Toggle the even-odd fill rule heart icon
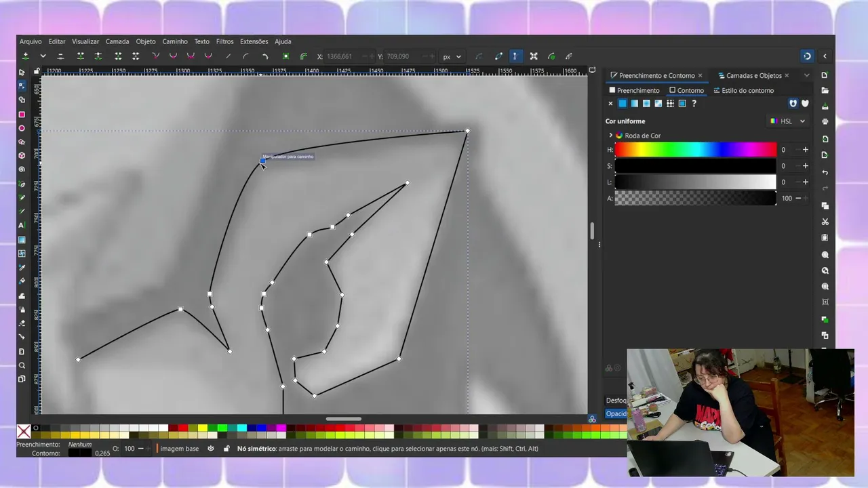Viewport: 868px width, 488px height. (793, 104)
